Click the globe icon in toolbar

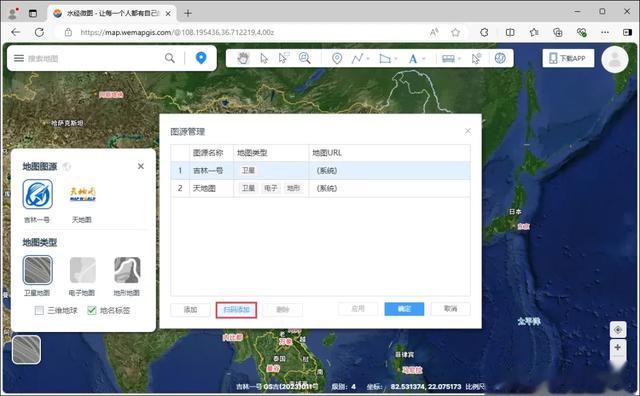coord(500,58)
